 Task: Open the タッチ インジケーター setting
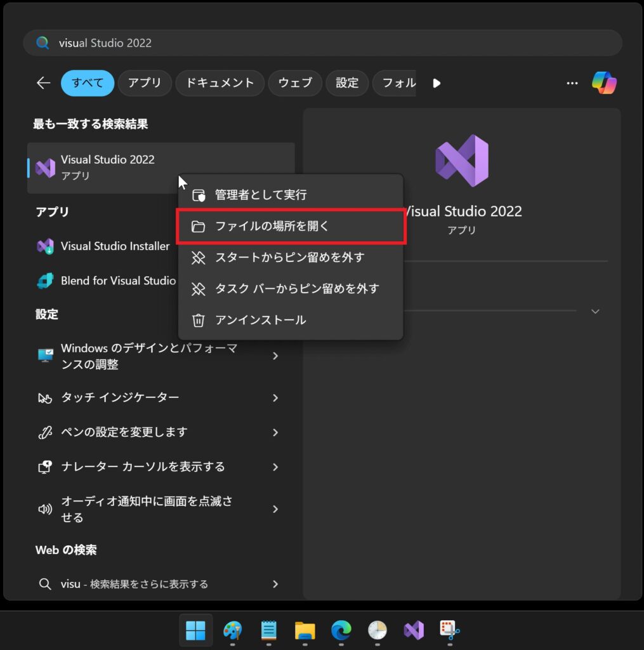pos(161,398)
